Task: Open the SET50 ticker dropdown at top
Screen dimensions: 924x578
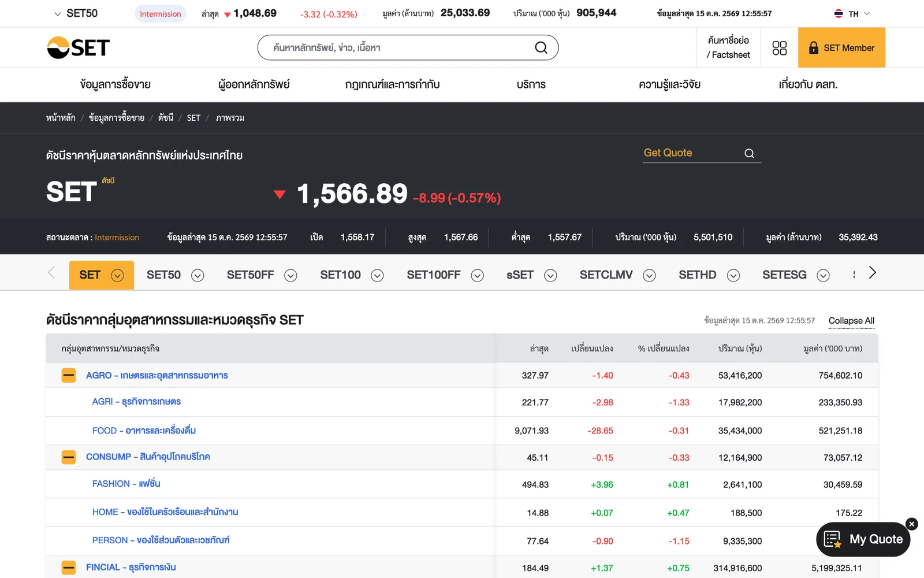Action: coord(76,13)
